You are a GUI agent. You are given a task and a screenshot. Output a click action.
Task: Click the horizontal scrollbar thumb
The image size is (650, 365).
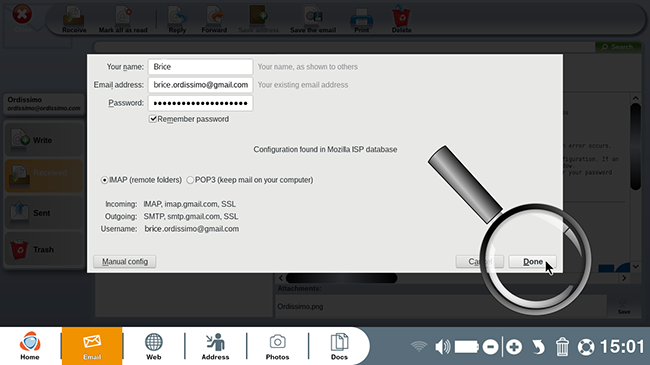(342, 278)
